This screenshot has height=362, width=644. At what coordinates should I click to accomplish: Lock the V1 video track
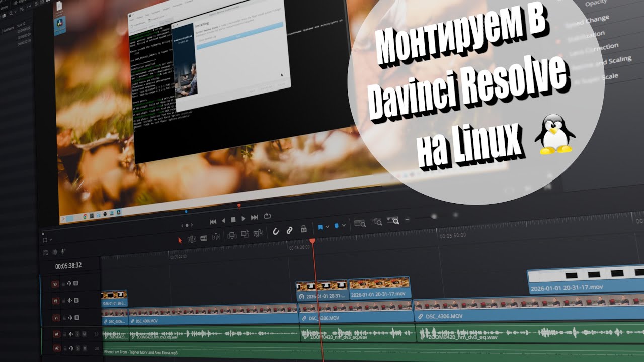[x=64, y=318]
